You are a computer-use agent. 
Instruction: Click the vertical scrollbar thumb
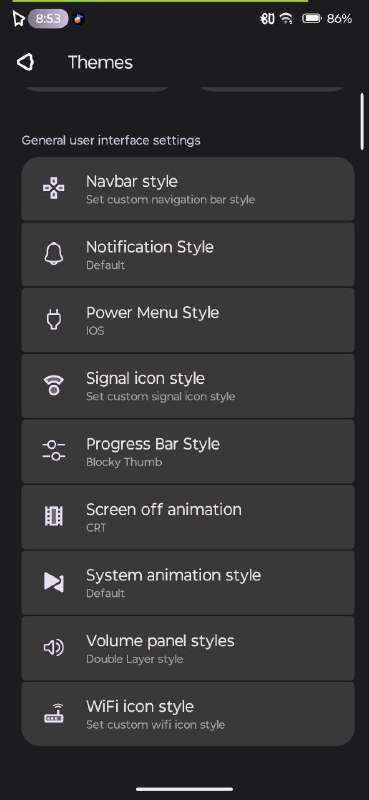362,121
